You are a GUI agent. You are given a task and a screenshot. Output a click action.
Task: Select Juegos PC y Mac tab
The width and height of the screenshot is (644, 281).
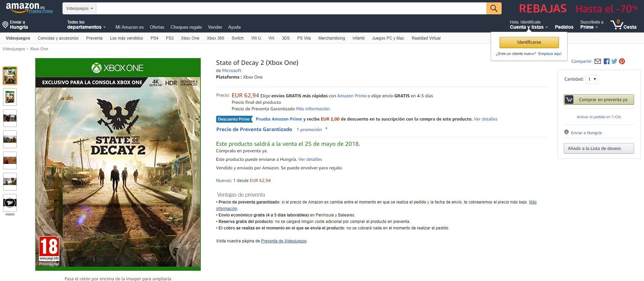click(x=388, y=38)
